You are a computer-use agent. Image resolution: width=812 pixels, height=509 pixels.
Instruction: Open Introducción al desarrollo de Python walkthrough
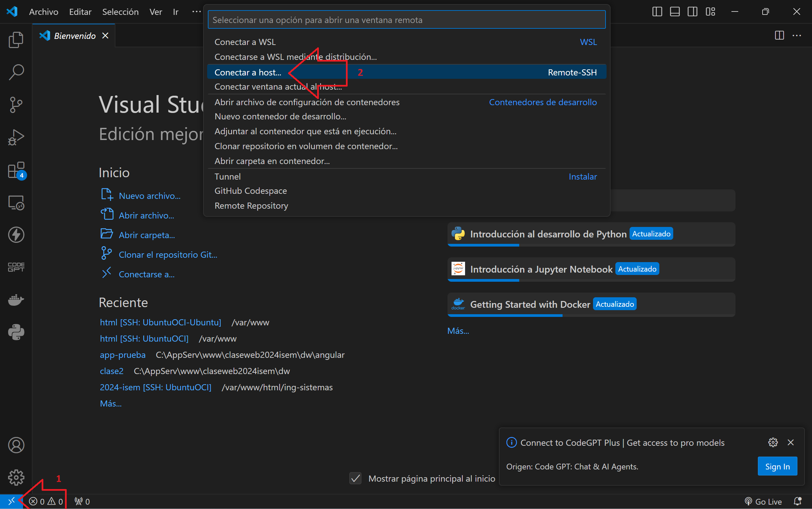point(591,234)
